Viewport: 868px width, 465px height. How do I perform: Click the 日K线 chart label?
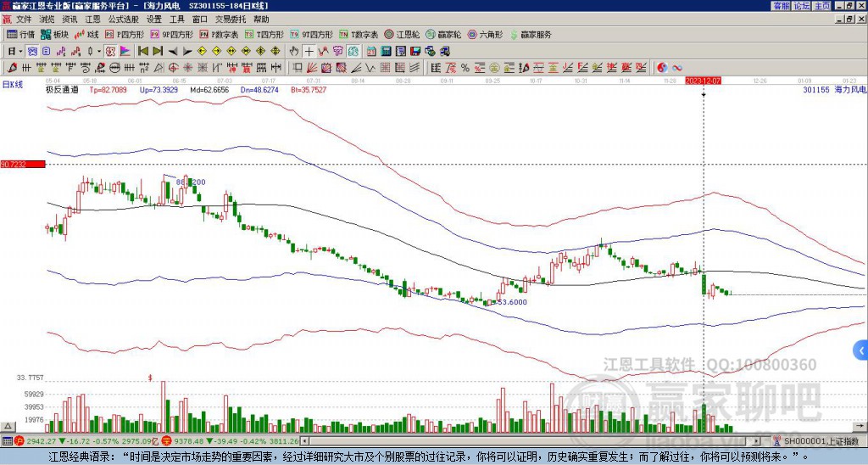tap(13, 85)
